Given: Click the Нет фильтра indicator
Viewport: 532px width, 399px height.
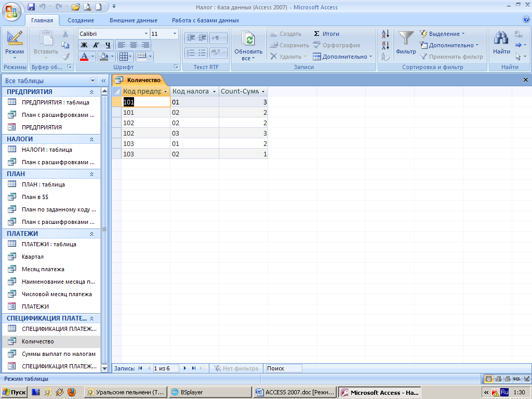Looking at the screenshot, I should [236, 368].
